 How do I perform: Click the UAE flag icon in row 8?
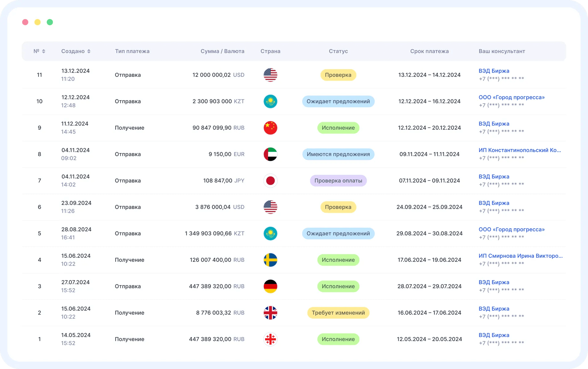pyautogui.click(x=270, y=154)
